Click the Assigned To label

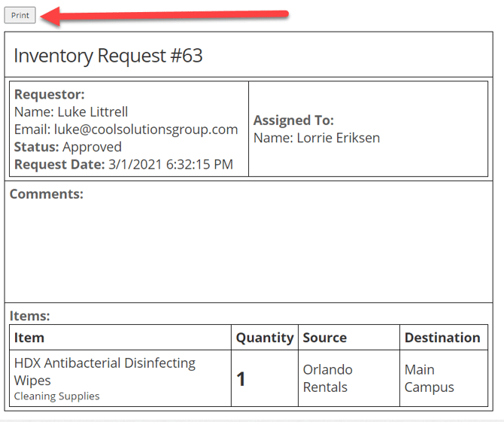tap(293, 120)
